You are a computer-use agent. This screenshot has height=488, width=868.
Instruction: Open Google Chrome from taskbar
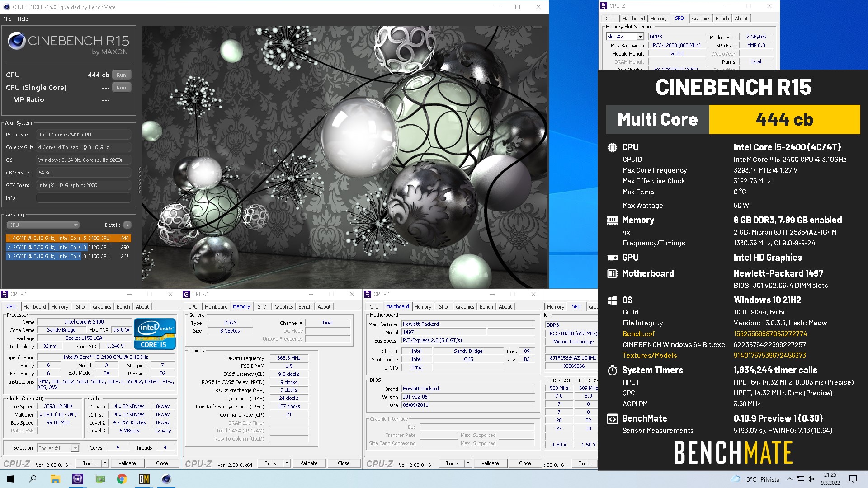point(122,479)
